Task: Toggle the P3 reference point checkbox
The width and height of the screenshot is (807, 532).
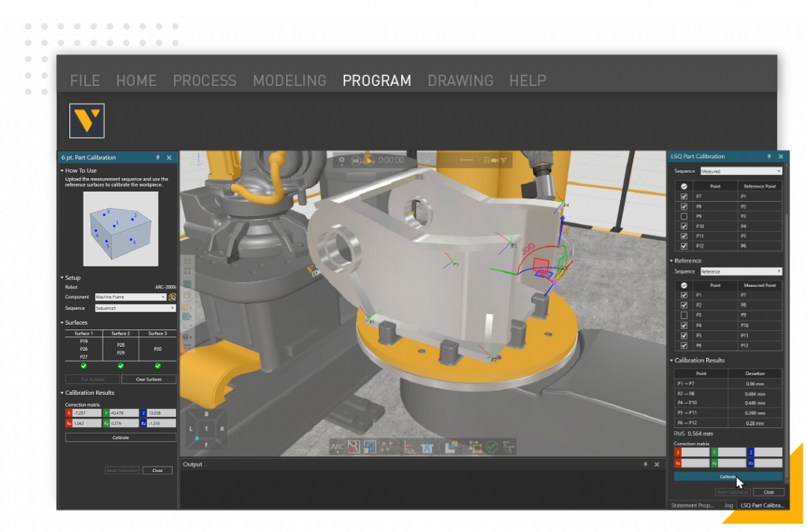Action: click(683, 315)
